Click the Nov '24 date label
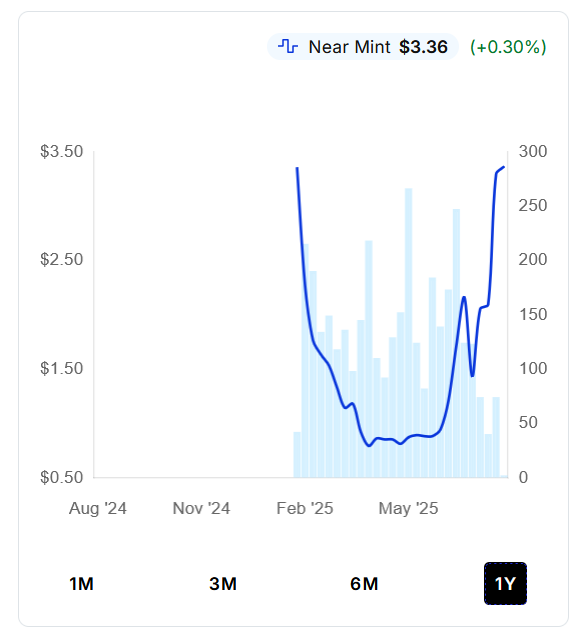Screen dimensions: 585x632 tap(201, 508)
